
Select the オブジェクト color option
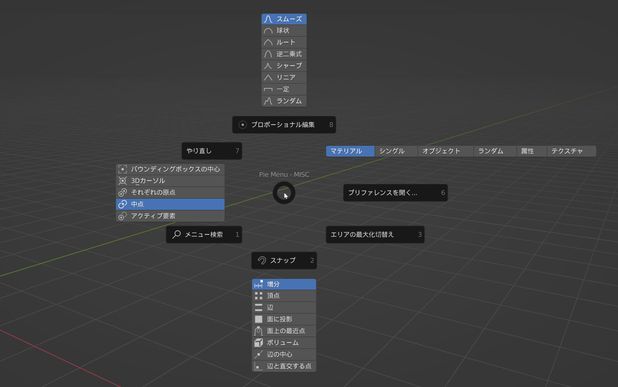click(445, 151)
